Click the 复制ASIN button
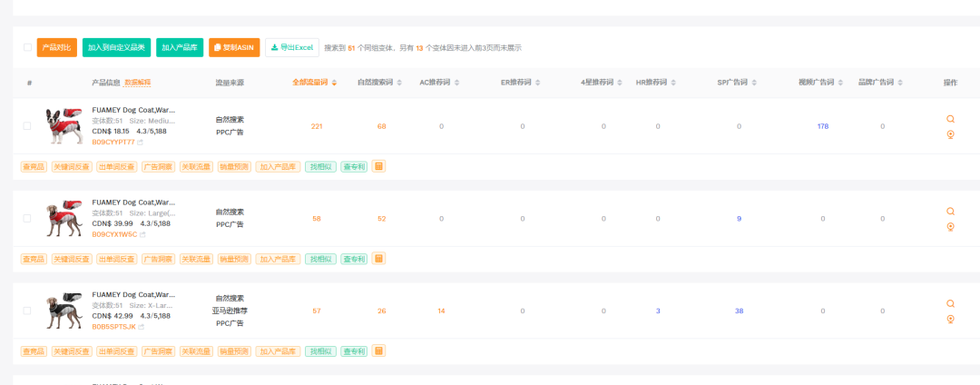 (x=234, y=47)
